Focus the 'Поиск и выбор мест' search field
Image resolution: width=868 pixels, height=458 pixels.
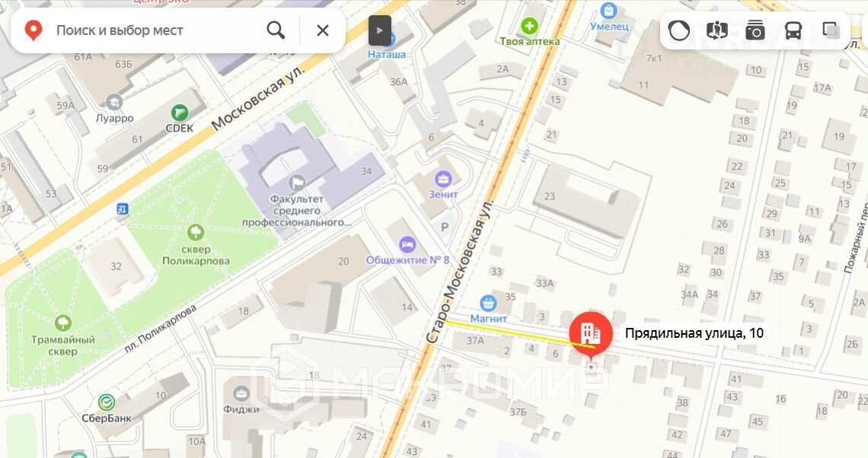click(151, 30)
